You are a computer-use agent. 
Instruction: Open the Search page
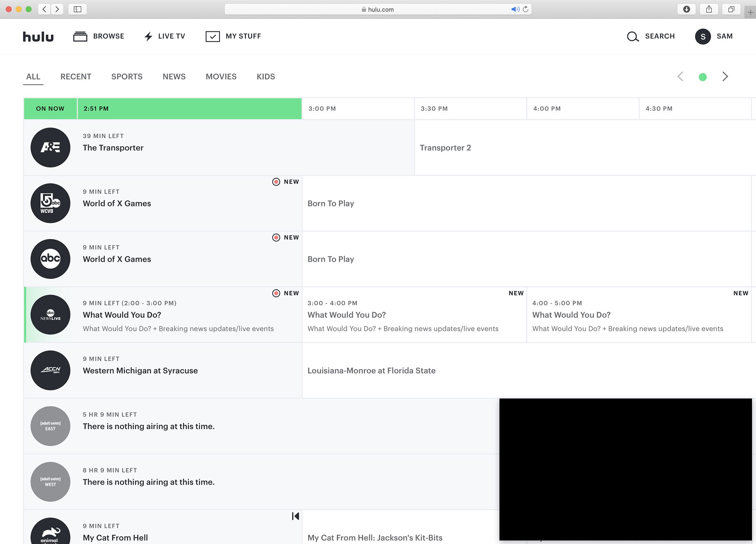pyautogui.click(x=651, y=36)
